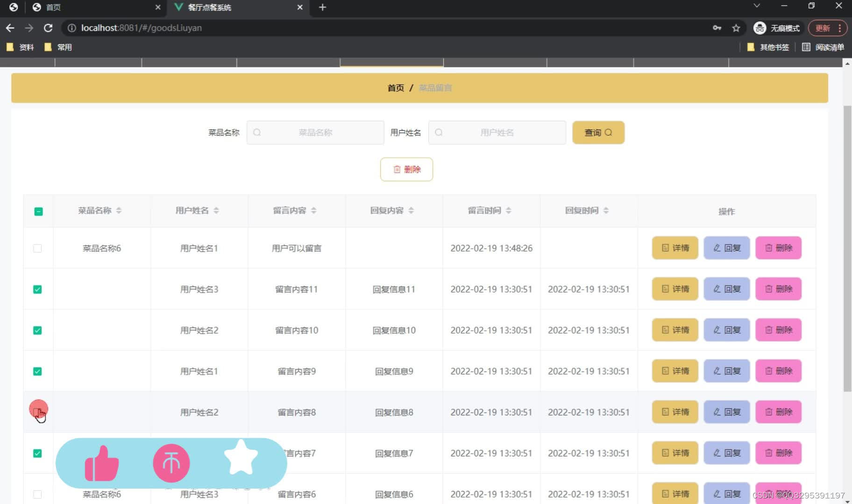Uncheck the 回复信息7 row checkbox

coord(37,453)
